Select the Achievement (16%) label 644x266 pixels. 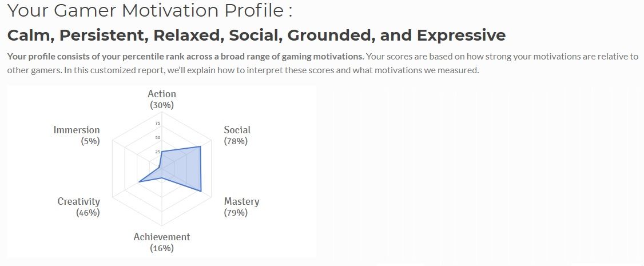[162, 242]
